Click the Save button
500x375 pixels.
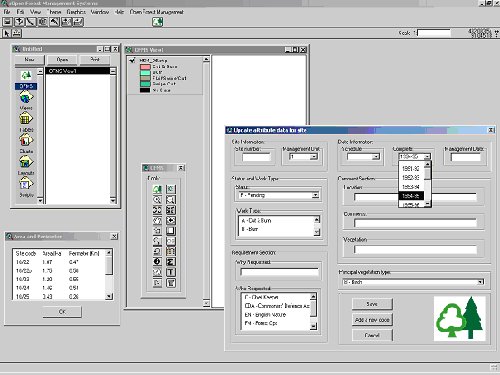coord(372,304)
